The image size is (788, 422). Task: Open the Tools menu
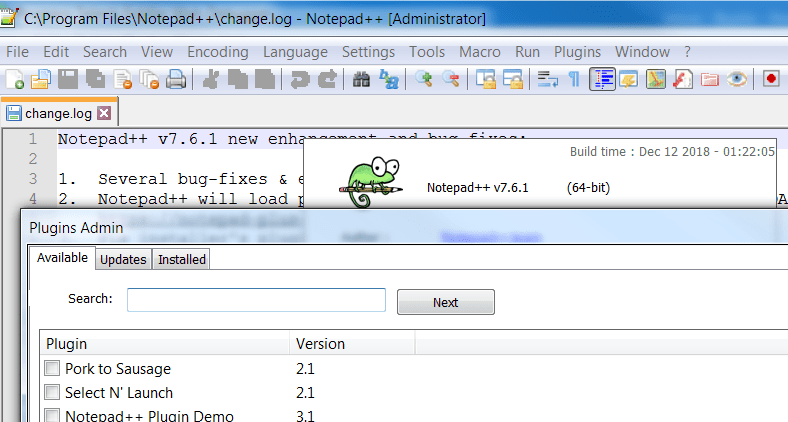click(427, 52)
